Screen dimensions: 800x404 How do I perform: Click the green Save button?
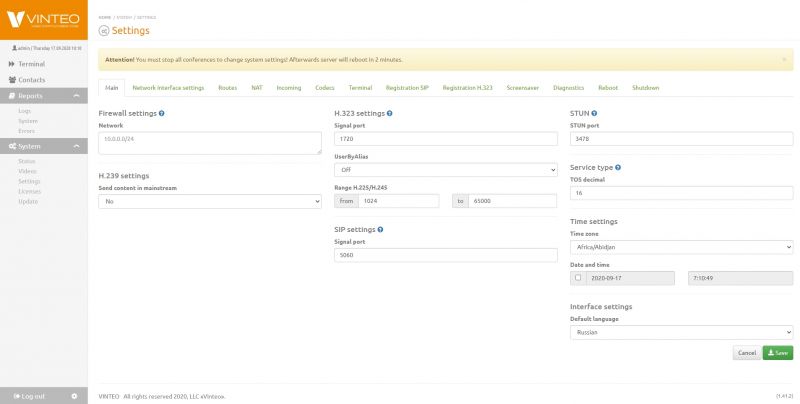[x=778, y=353]
